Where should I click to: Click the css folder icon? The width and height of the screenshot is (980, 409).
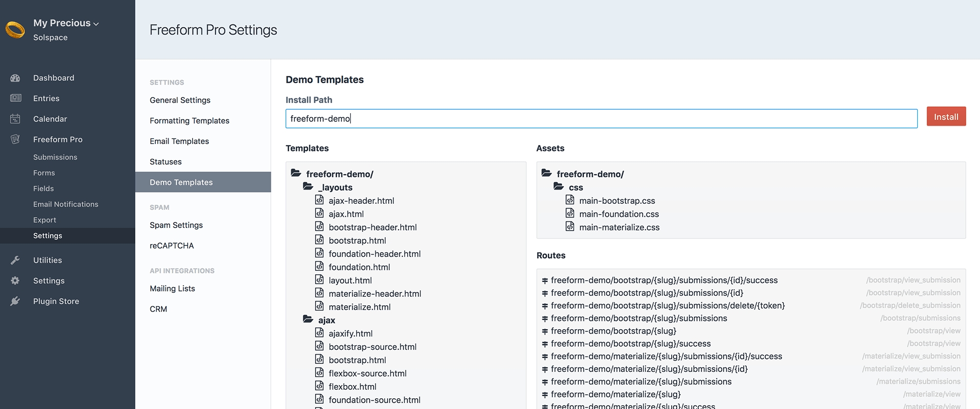pyautogui.click(x=559, y=186)
